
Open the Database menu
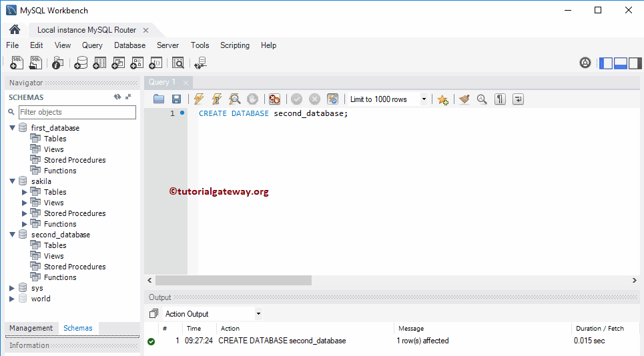[129, 45]
